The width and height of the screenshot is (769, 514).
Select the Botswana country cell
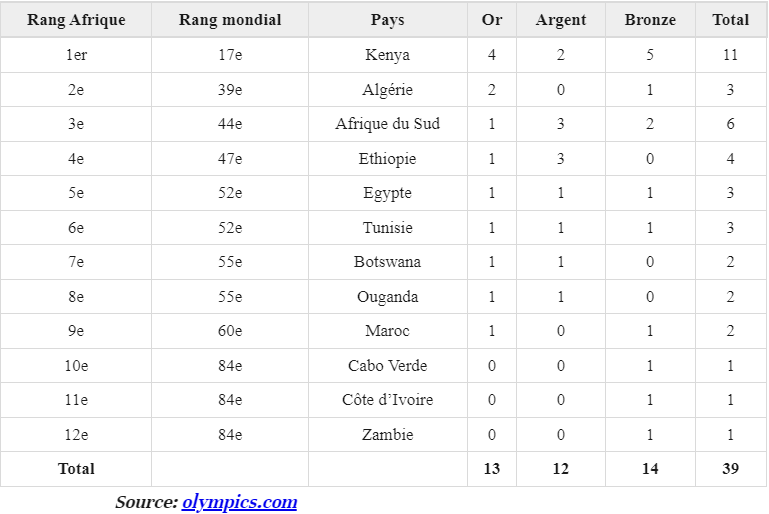[387, 262]
